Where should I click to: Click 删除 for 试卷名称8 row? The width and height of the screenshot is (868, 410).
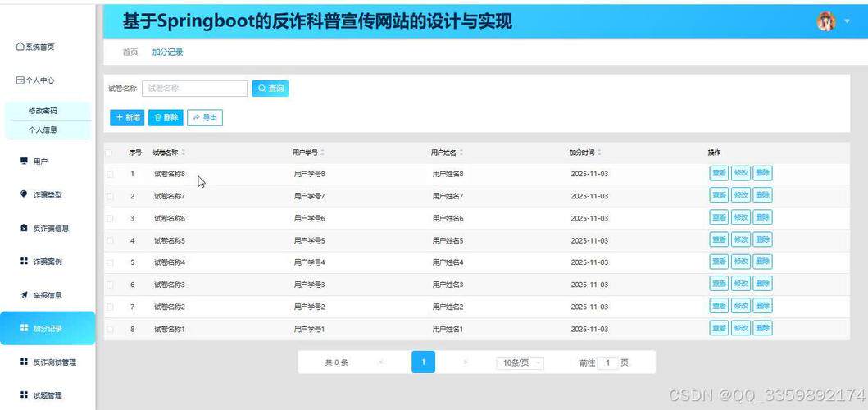(x=762, y=173)
